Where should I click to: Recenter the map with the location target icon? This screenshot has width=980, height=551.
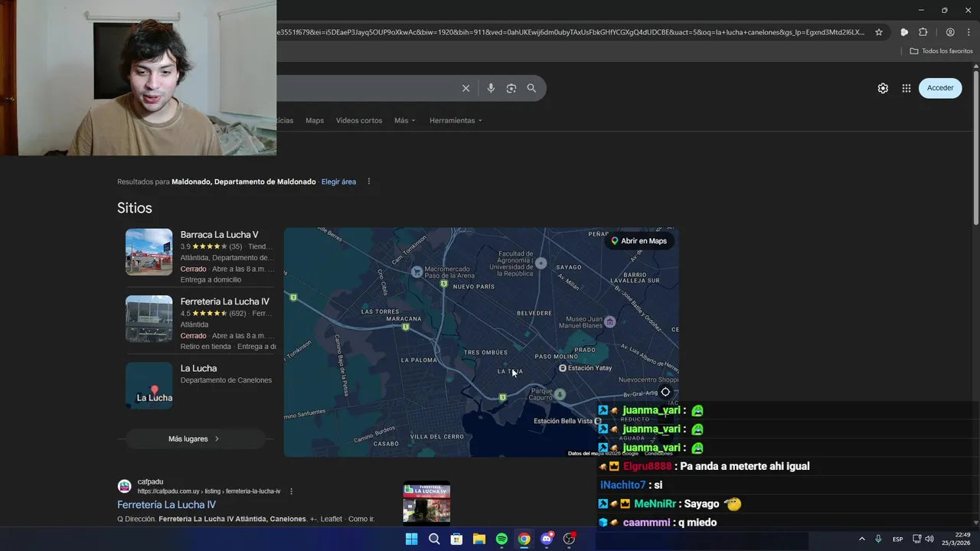pyautogui.click(x=665, y=392)
